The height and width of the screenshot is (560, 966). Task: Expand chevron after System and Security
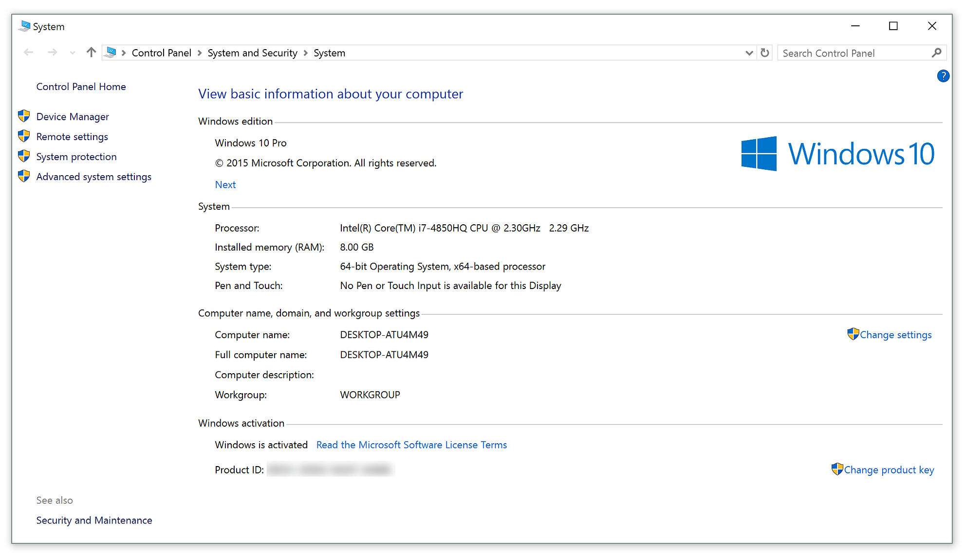[306, 53]
